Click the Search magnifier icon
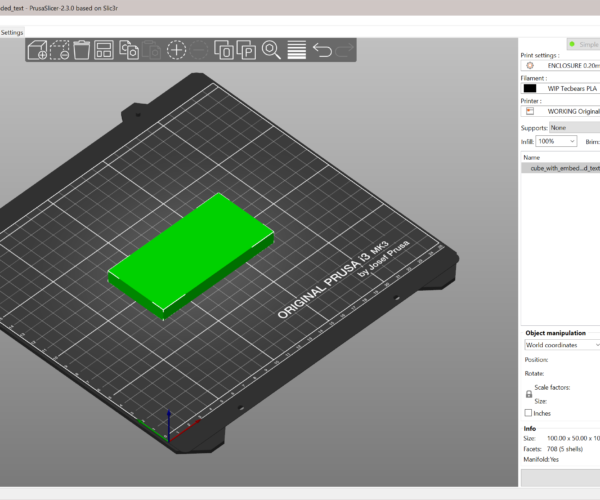 (x=271, y=50)
